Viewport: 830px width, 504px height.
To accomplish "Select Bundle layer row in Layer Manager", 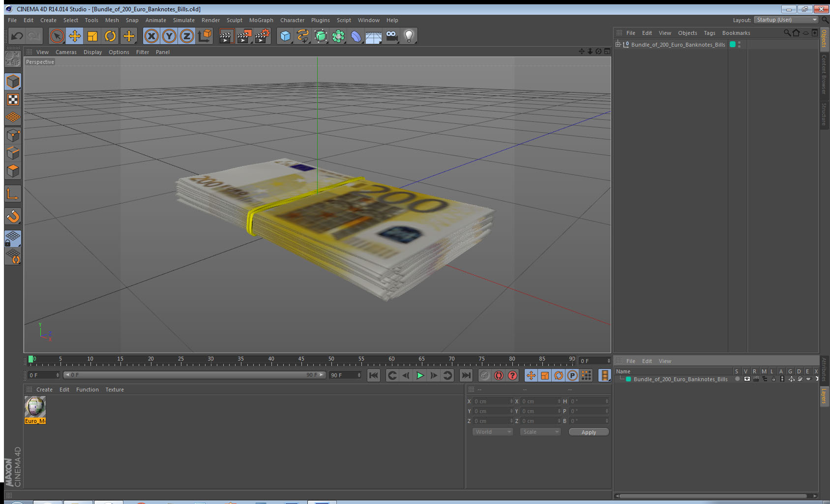I will 716,379.
